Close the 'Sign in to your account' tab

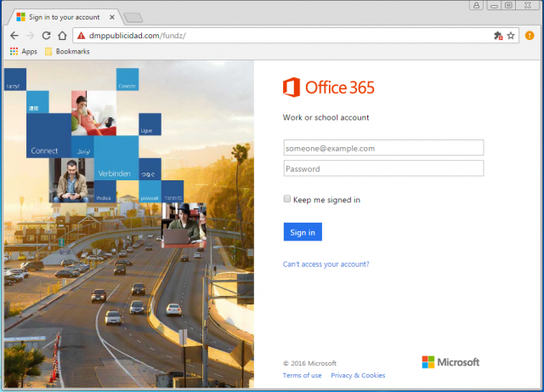(112, 17)
